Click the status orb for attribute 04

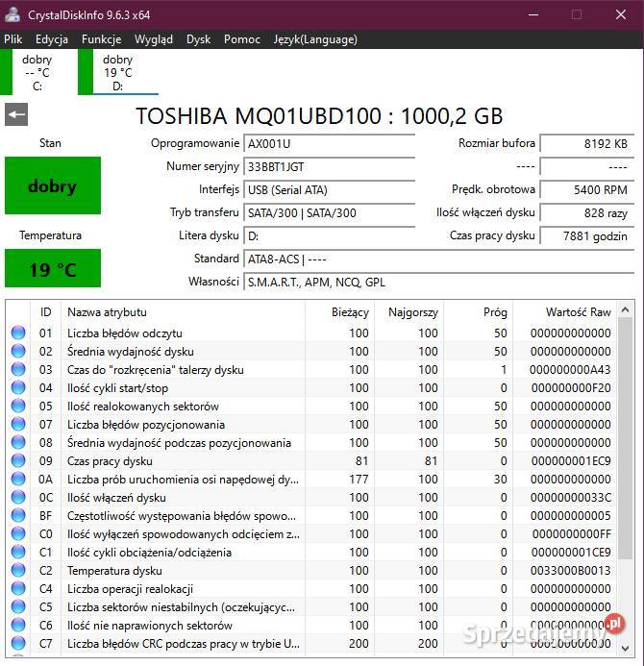coord(18,387)
